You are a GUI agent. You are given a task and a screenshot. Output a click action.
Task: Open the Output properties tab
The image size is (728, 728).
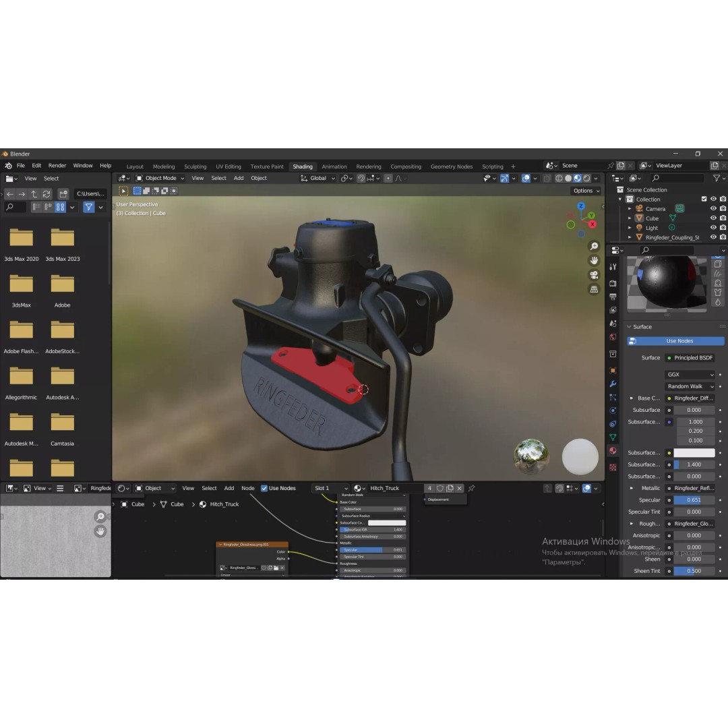point(613,297)
